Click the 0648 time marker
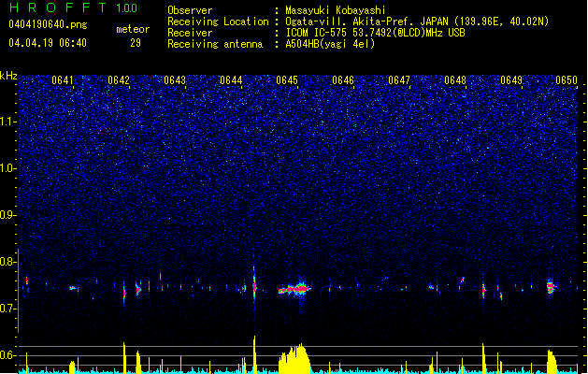This screenshot has width=588, height=374. point(455,80)
